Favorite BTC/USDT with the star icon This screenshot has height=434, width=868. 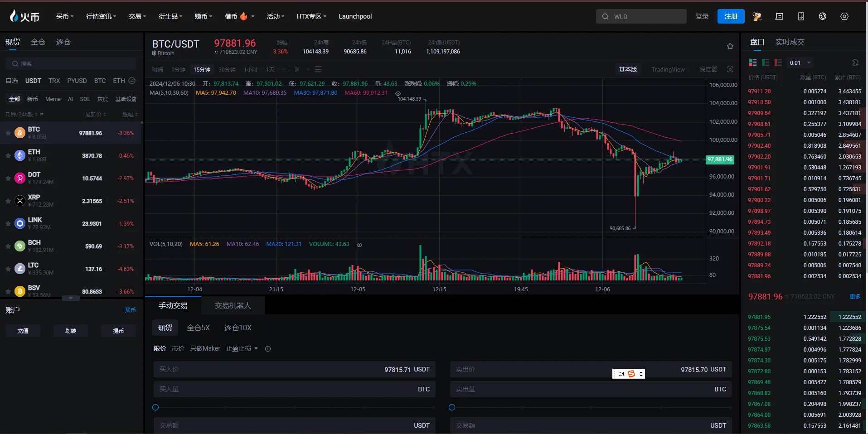[730, 46]
